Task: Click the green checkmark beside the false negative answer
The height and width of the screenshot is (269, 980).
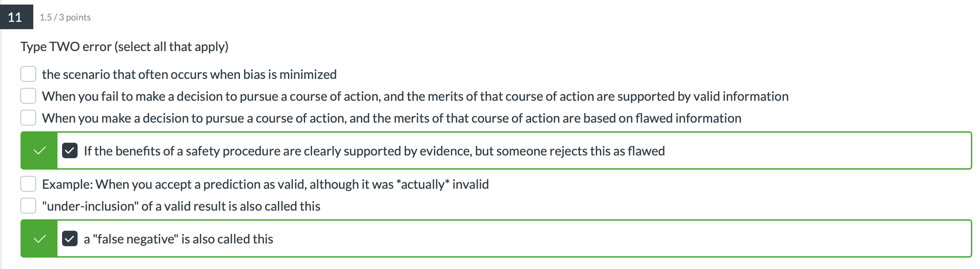Action: pyautogui.click(x=39, y=238)
